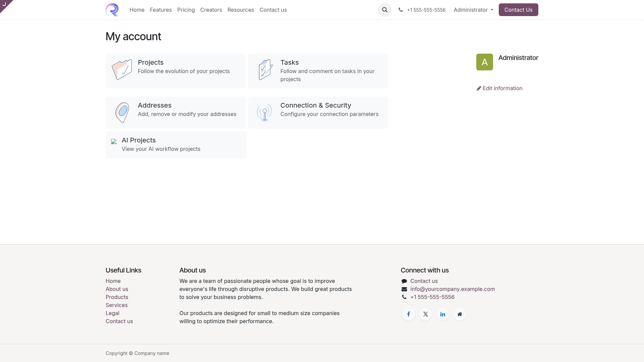Open the Facebook social icon

pyautogui.click(x=409, y=314)
